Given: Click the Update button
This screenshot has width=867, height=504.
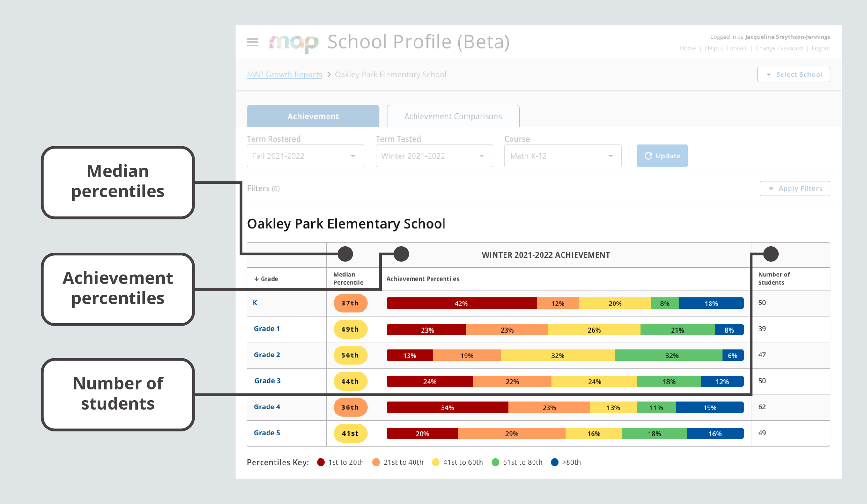Looking at the screenshot, I should 662,155.
